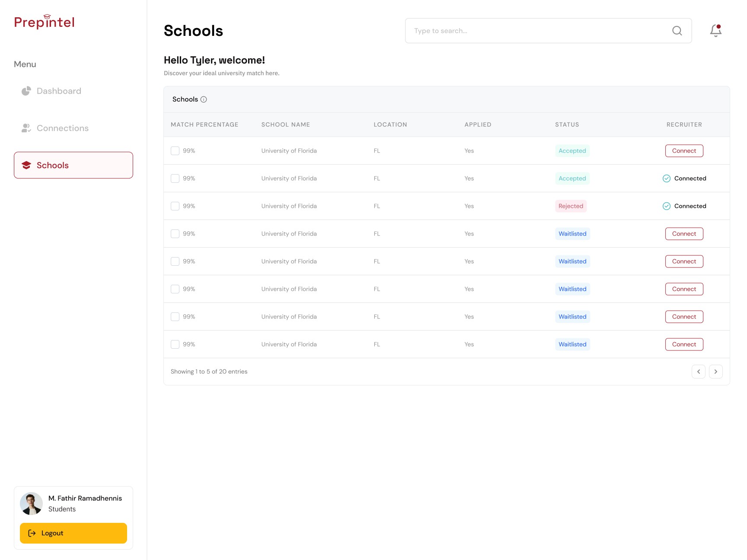Viewport: 747px width, 560px height.
Task: Select the checkbox in the last table row
Action: [175, 344]
